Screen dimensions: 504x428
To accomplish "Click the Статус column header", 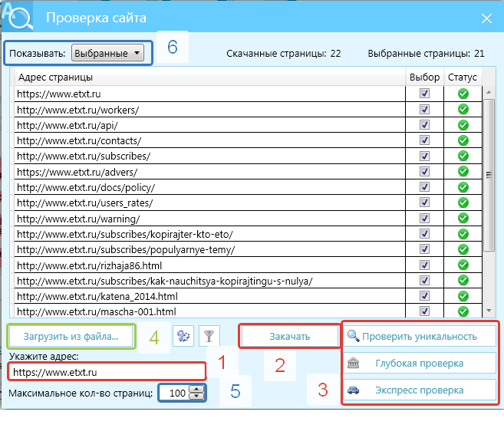I will click(x=463, y=77).
